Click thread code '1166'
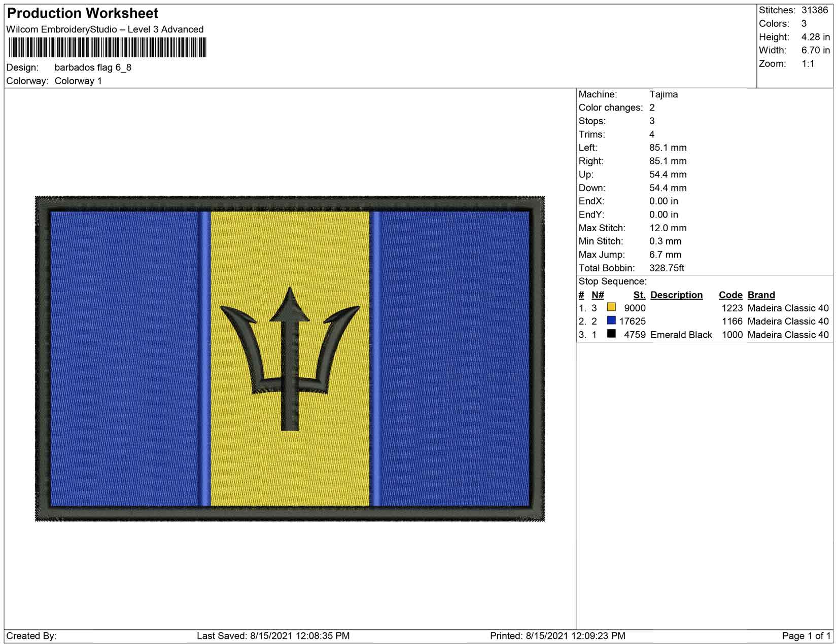837x644 pixels. 732,321
